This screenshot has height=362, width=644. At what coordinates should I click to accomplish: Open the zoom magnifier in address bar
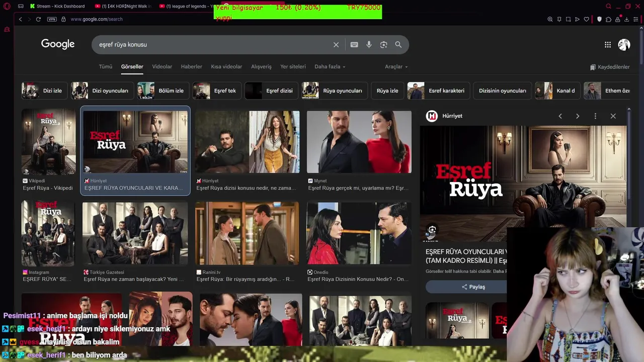[x=550, y=19]
